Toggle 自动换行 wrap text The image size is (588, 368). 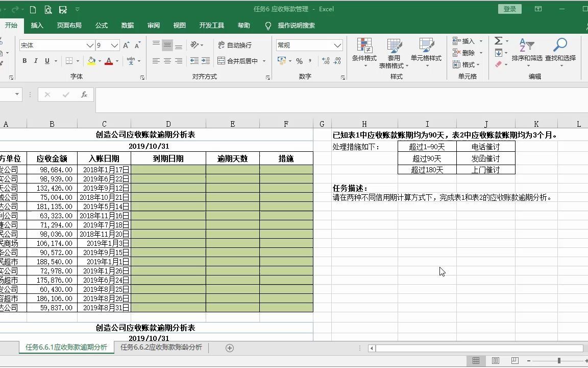coord(235,45)
